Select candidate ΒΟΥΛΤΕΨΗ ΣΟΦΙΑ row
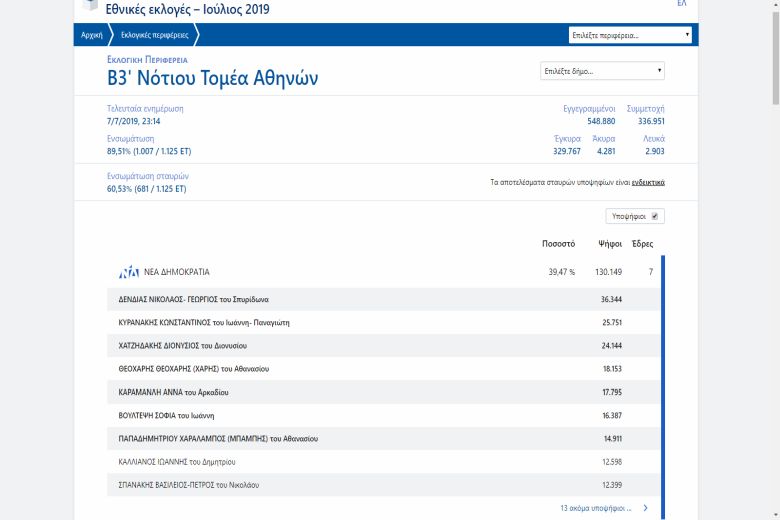The image size is (780, 520). (384, 415)
